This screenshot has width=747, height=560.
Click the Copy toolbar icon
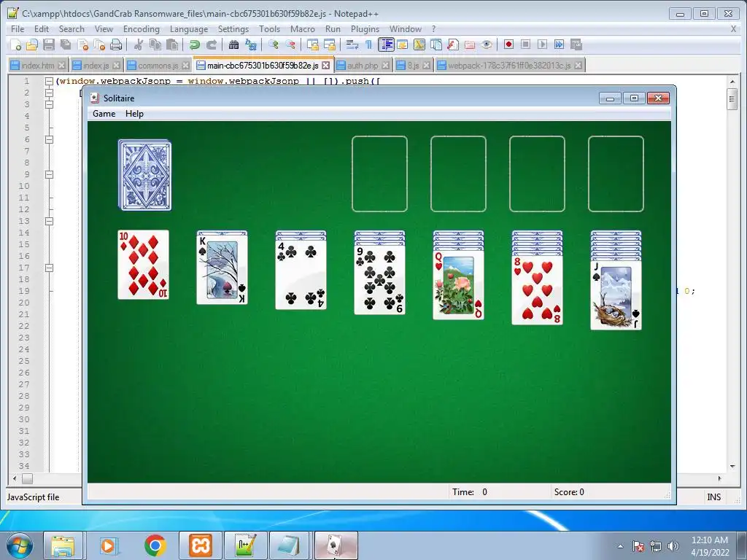[x=155, y=44]
